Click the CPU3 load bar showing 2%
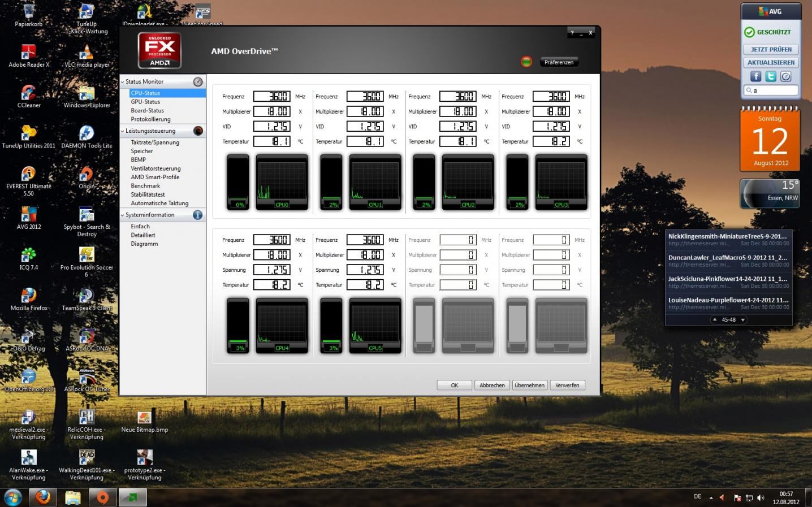This screenshot has height=507, width=812. coord(517,182)
